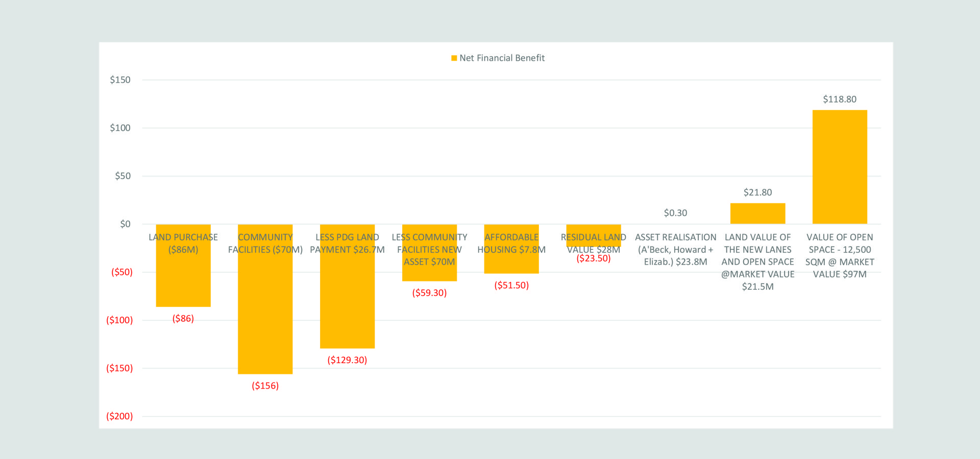Click the $118.80 data label

(839, 99)
